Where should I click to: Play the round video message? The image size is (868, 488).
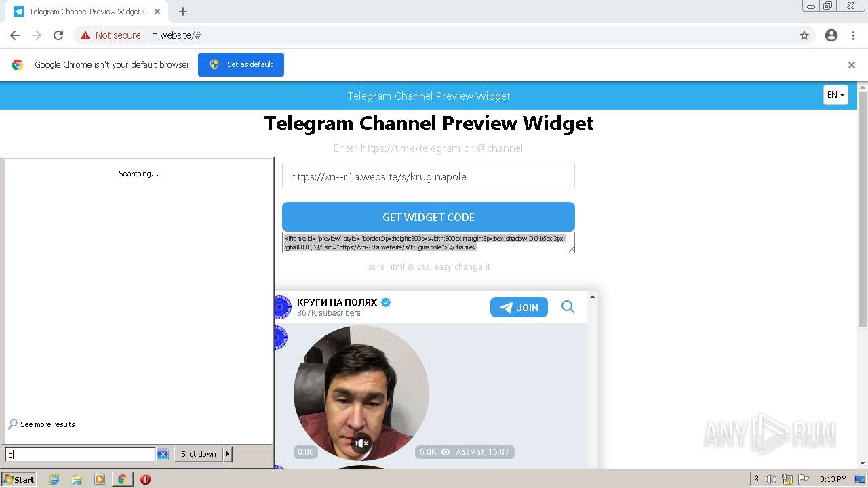[361, 393]
